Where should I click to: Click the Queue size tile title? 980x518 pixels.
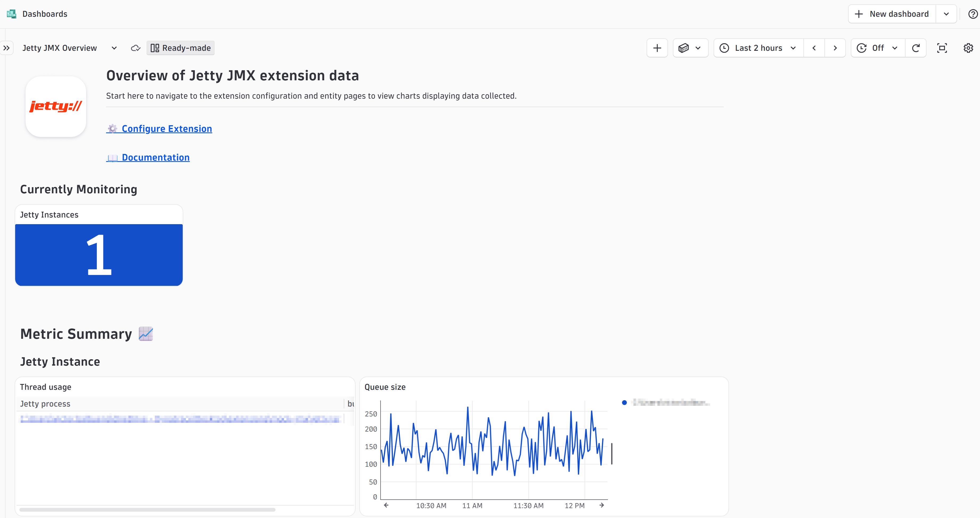[385, 387]
